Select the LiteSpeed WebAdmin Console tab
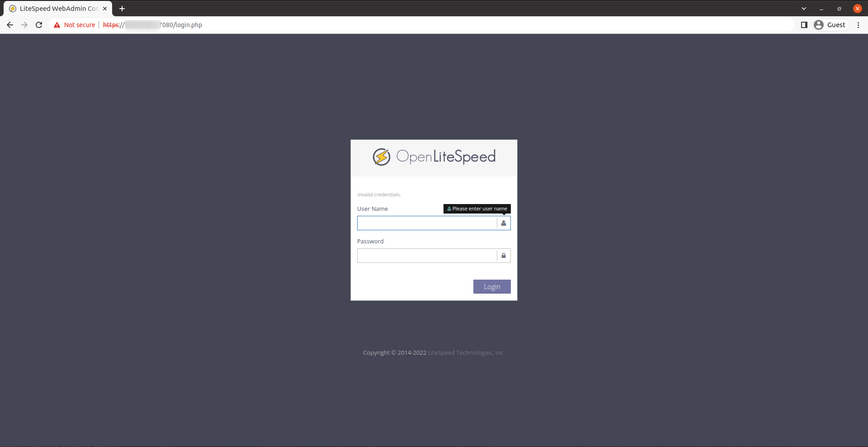This screenshot has height=447, width=868. tap(58, 9)
